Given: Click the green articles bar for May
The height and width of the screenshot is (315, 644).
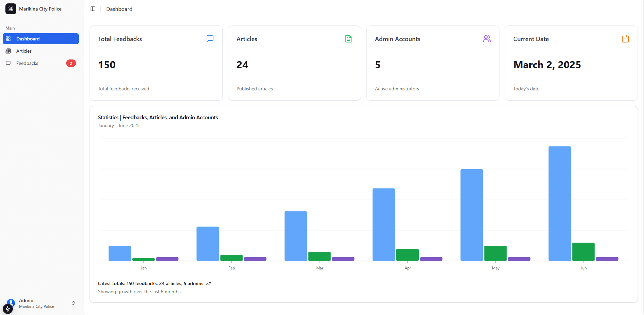Looking at the screenshot, I should click(x=495, y=253).
